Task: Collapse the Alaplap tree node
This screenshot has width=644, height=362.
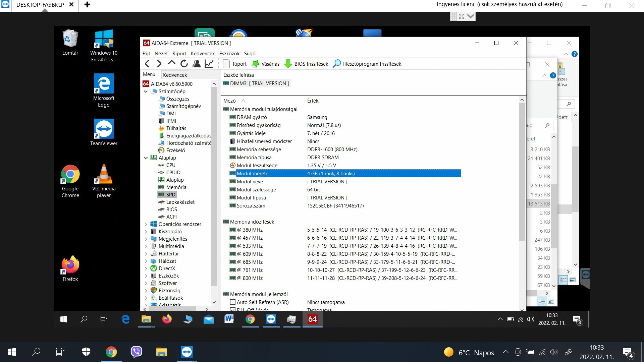Action: coord(146,158)
